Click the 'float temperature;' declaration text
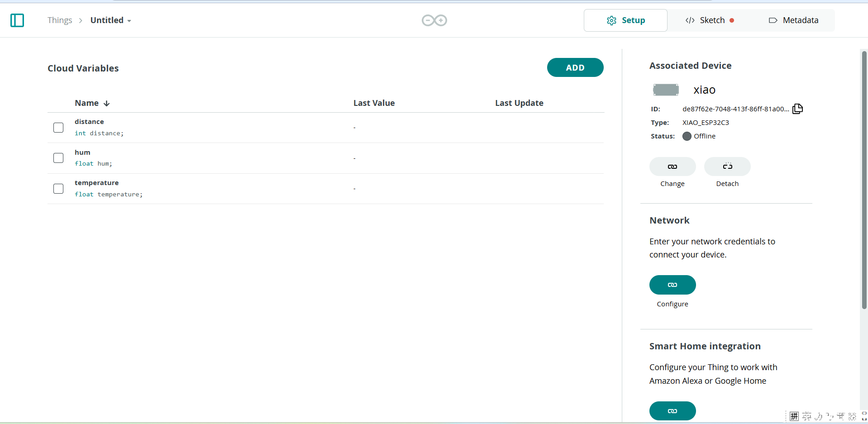868x424 pixels. point(109,195)
